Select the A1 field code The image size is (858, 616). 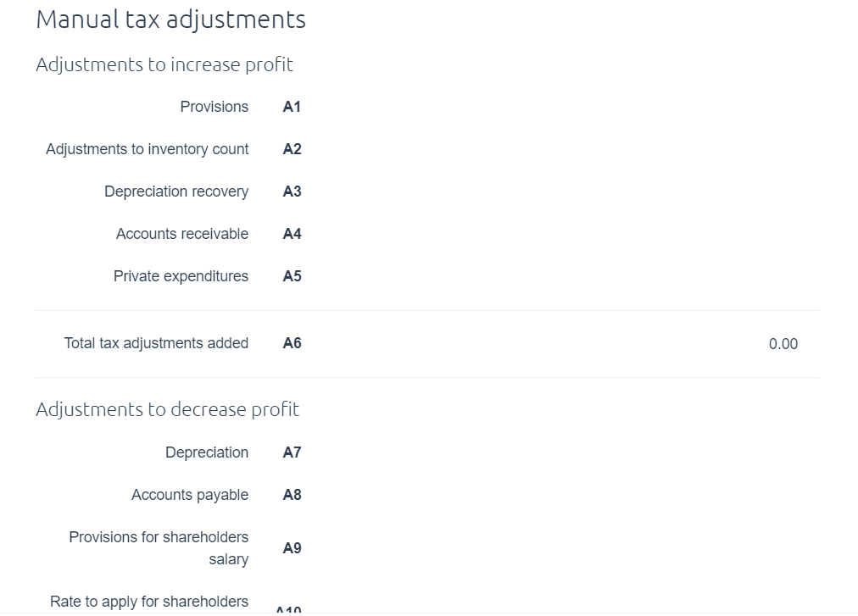click(x=292, y=107)
